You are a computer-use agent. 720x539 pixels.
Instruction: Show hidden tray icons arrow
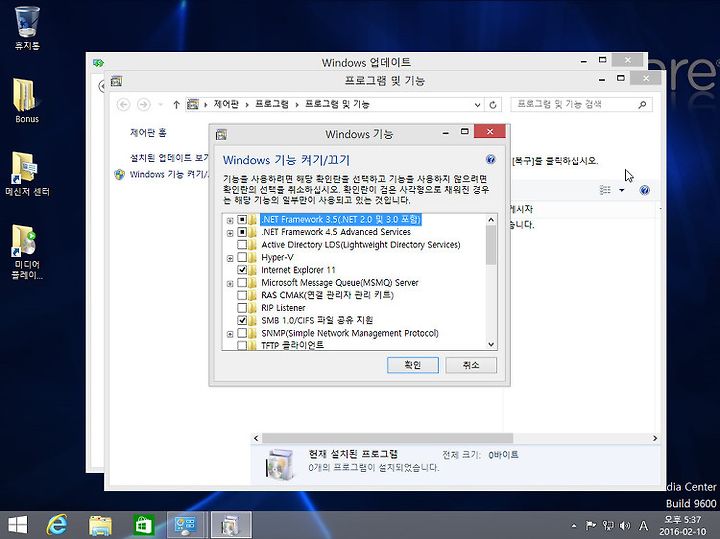[574, 526]
